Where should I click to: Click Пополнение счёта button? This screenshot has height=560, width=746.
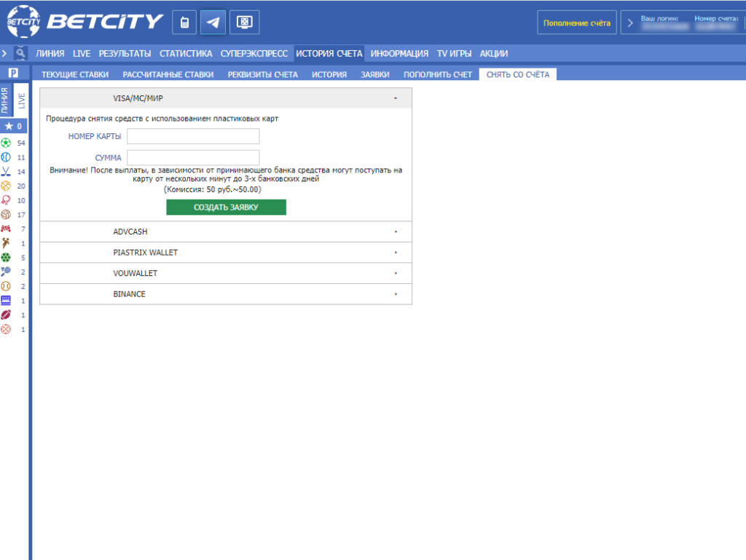[577, 23]
